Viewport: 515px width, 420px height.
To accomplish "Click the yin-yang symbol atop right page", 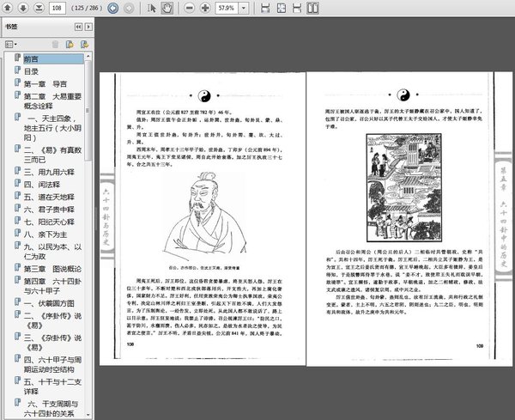I will 403,95.
